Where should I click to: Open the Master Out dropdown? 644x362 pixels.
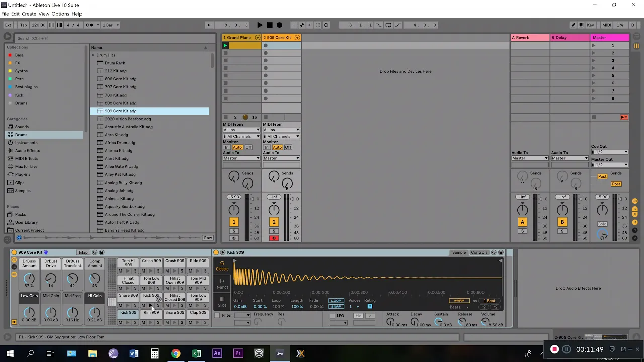(610, 165)
